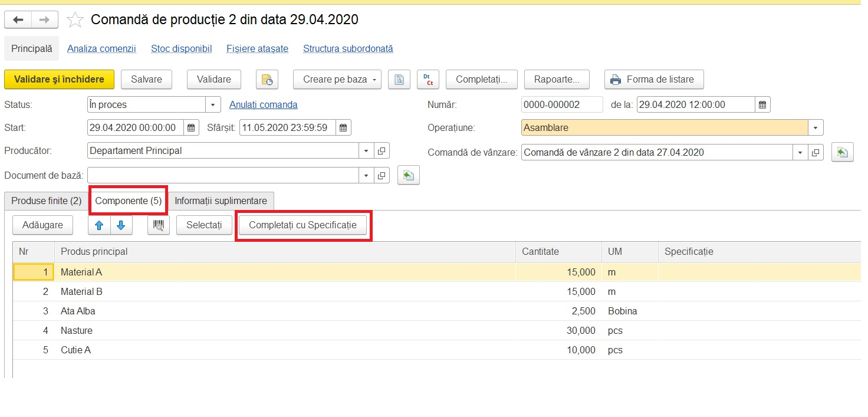
Task: Open calendar picker for Sfârșit date
Action: pyautogui.click(x=344, y=127)
